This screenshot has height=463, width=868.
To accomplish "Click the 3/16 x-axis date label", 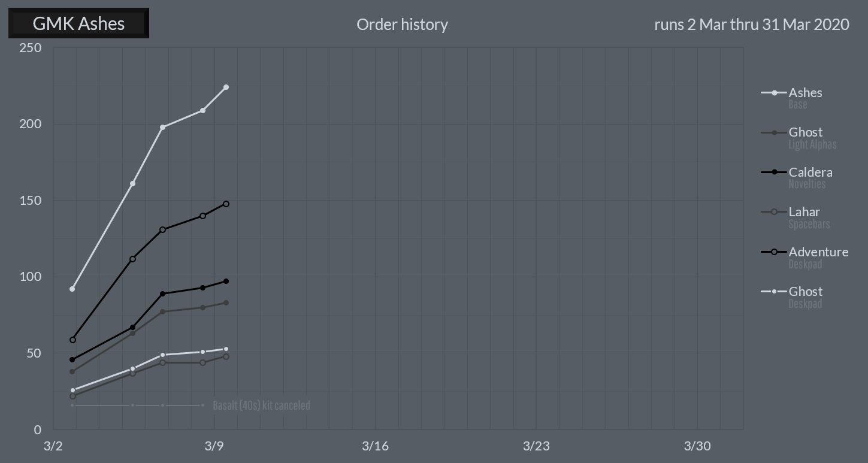I will point(375,446).
